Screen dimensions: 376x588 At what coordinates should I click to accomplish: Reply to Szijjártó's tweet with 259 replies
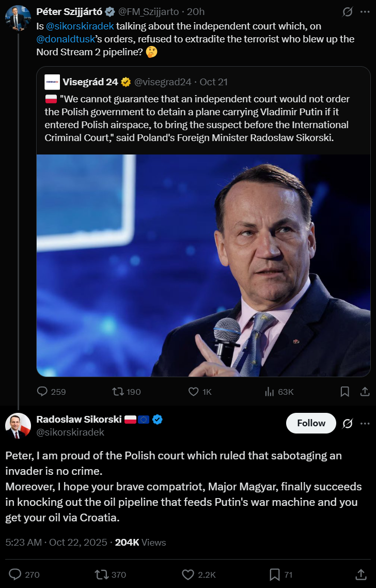click(x=43, y=392)
